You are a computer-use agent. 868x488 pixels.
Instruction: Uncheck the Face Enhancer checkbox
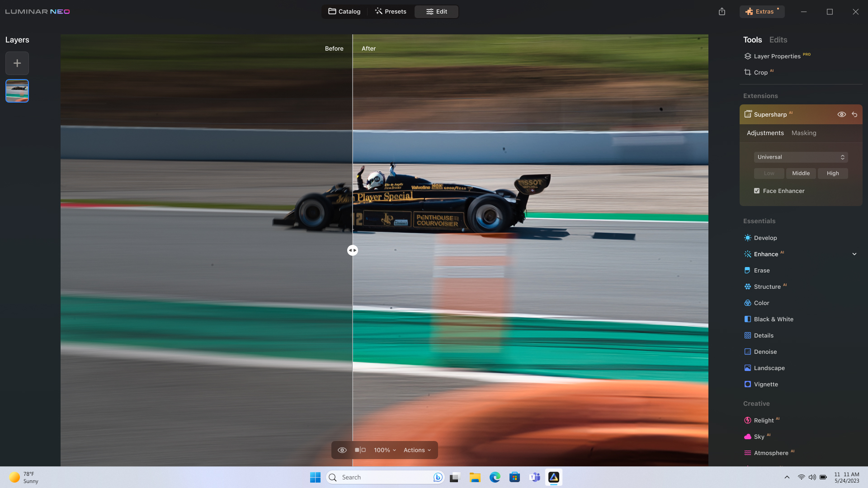pyautogui.click(x=757, y=191)
